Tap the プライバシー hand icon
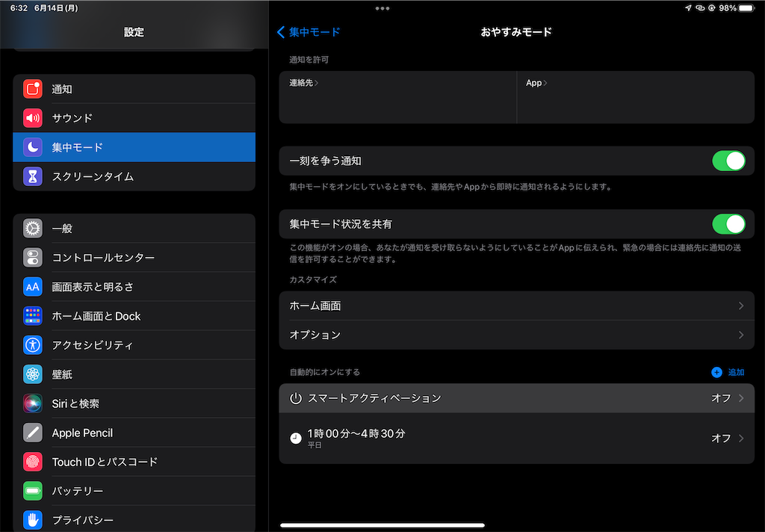Screen dimensions: 765x532 pyautogui.click(x=33, y=520)
